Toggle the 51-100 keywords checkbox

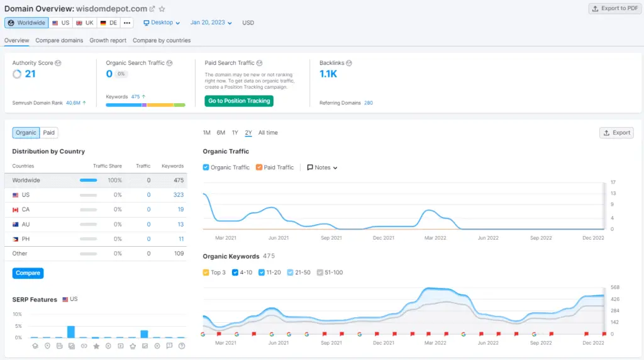319,273
